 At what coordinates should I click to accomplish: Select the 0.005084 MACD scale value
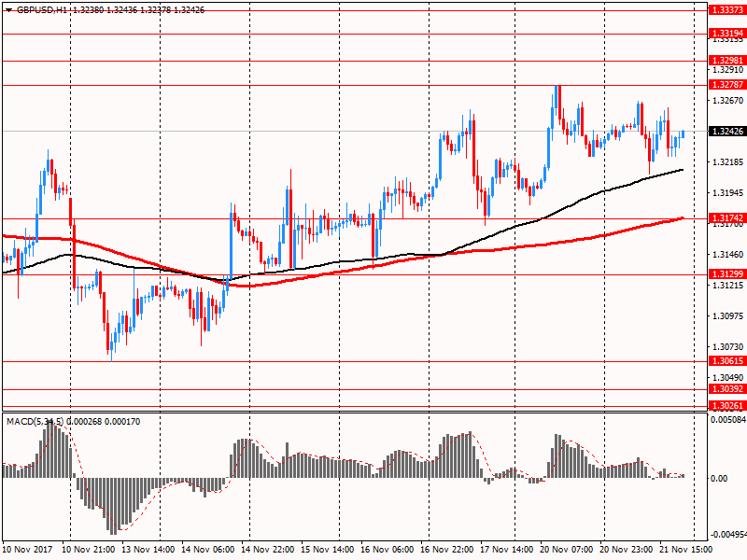click(728, 420)
